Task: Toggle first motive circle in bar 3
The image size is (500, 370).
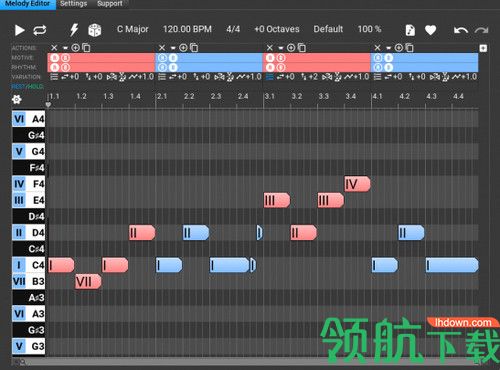Action: (x=270, y=58)
